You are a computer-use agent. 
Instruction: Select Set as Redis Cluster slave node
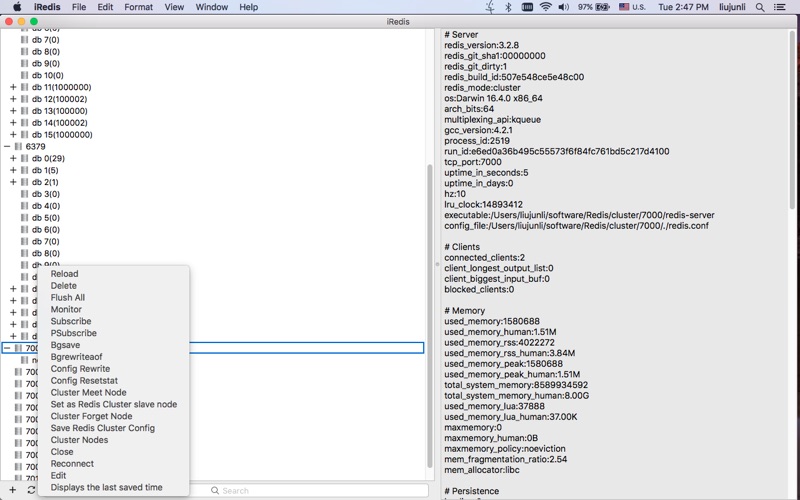coord(113,404)
